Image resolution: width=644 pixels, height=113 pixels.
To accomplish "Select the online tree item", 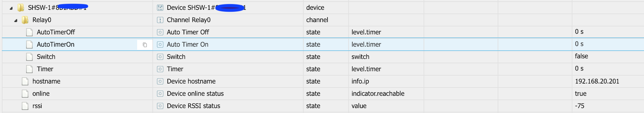I will [41, 94].
